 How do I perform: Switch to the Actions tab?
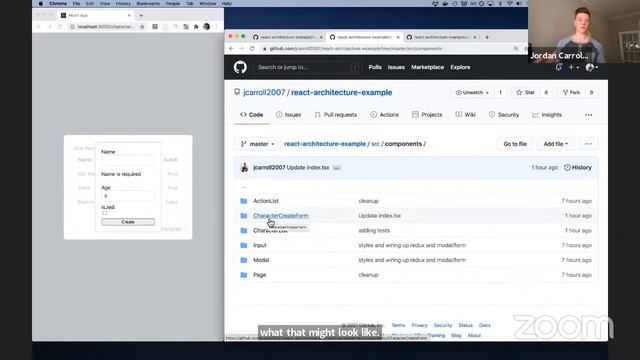pyautogui.click(x=384, y=115)
